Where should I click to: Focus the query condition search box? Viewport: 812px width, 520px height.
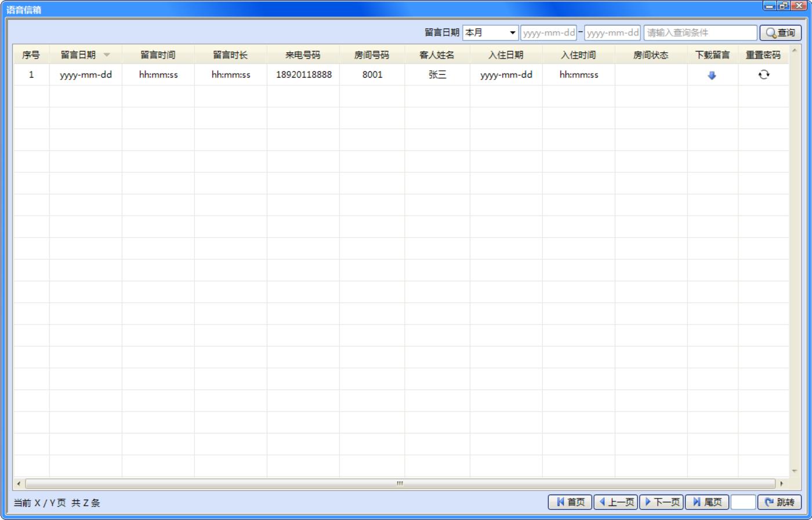(700, 33)
